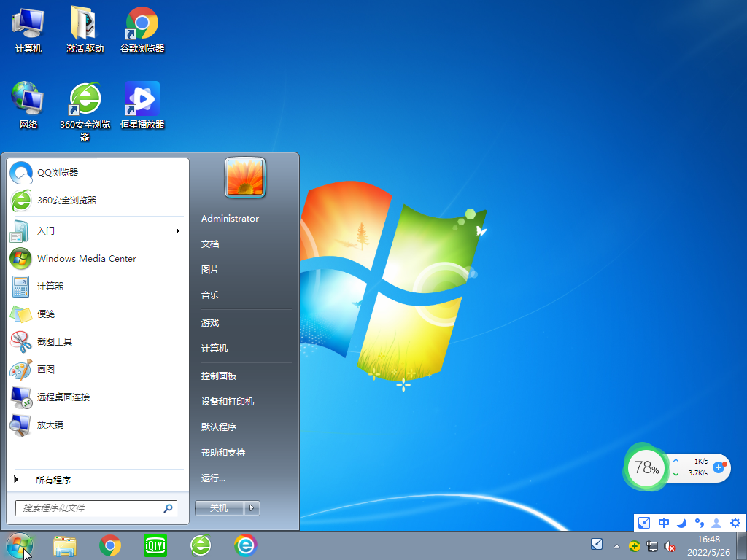747x560 pixels.
Task: Toggle full-width mode via the moon icon
Action: (x=681, y=523)
